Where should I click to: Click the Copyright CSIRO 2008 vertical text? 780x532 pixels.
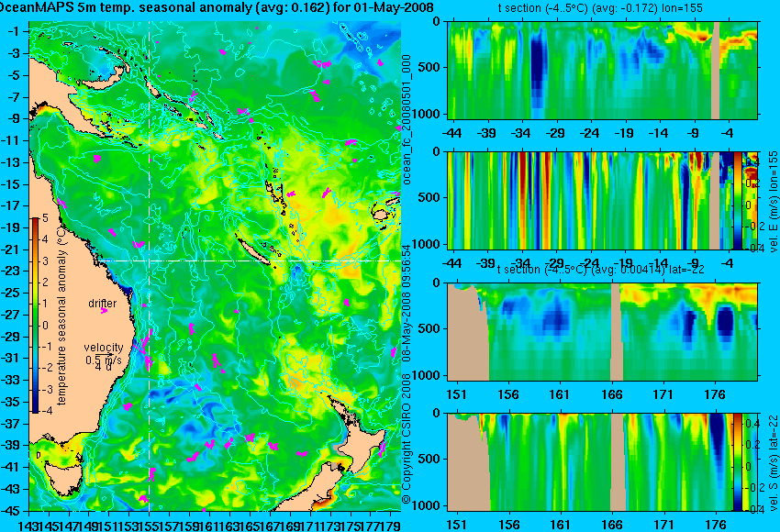[407, 439]
